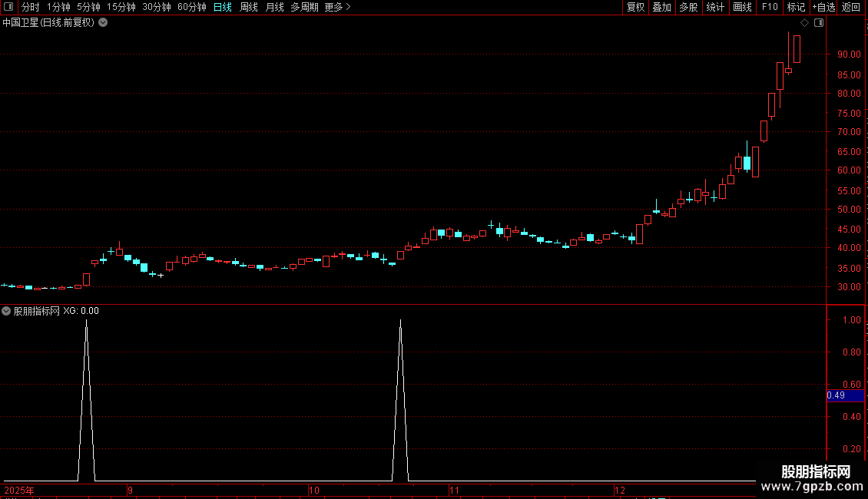Select the 1分钟 period
Screen dimensions: 868x499
pos(58,7)
